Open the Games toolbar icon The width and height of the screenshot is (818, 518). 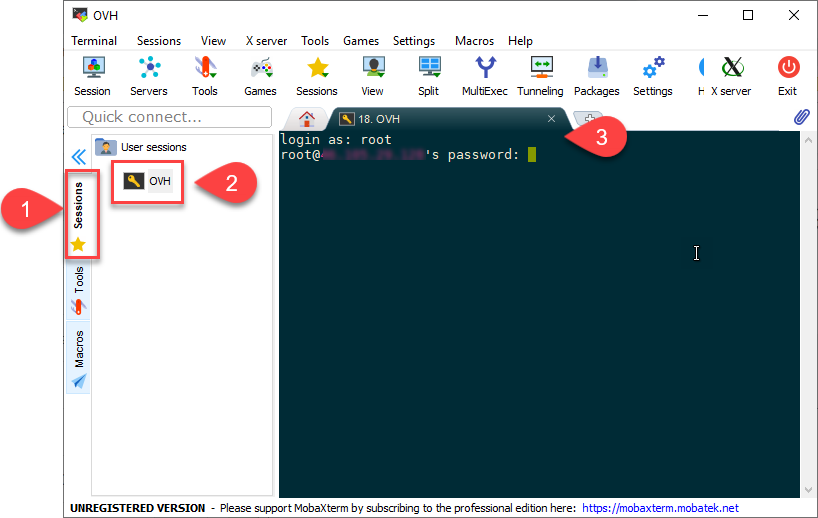260,76
